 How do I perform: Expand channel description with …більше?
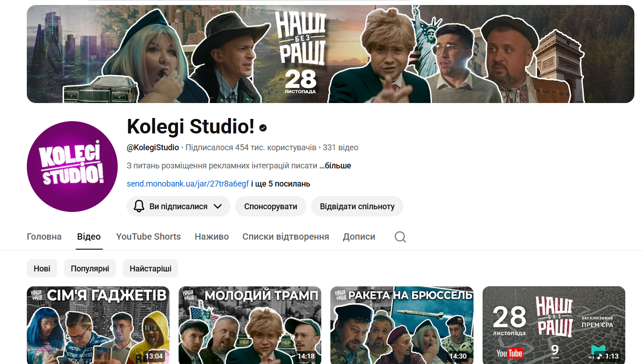[335, 166]
